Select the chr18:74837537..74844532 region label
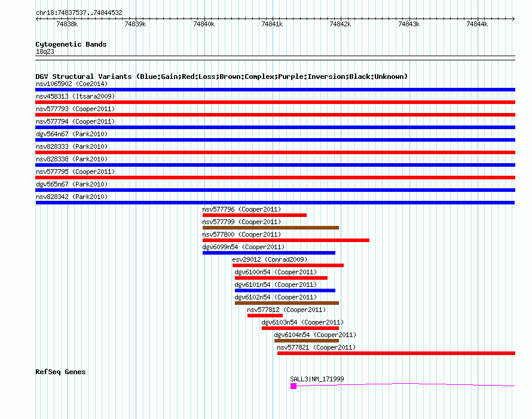Screen dimensions: 532x419 pyautogui.click(x=79, y=13)
